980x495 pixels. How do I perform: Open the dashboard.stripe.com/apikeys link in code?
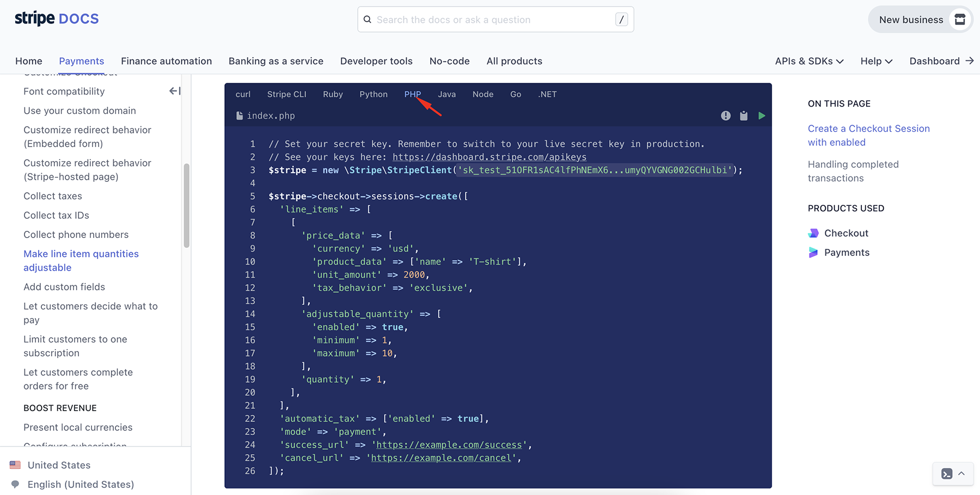pos(489,157)
